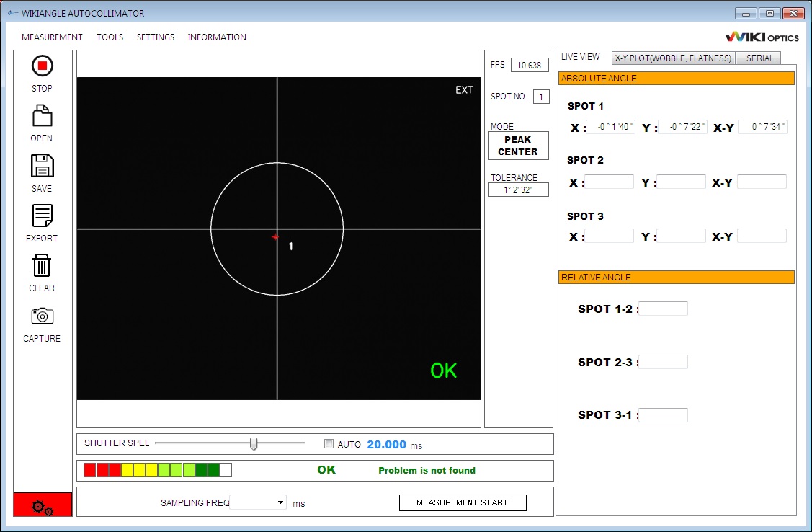Click the MEASUREMENT START button
The image size is (812, 532).
(x=462, y=502)
